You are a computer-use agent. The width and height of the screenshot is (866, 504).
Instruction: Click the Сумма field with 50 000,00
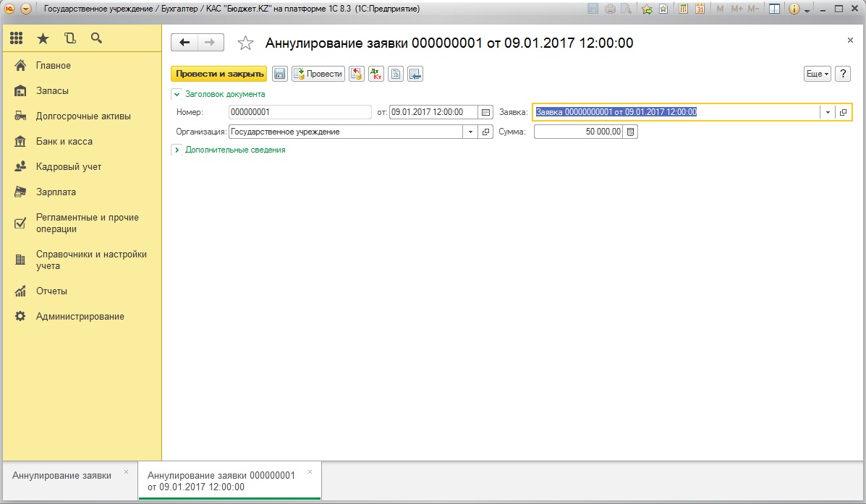pos(578,132)
